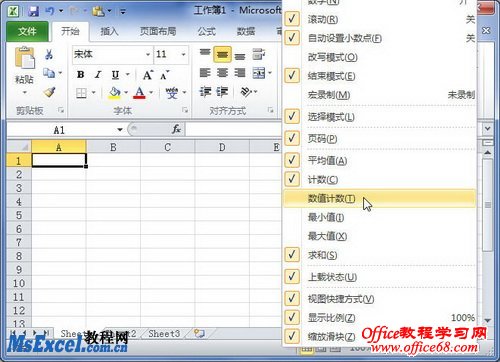Click the Name Box showing A1

(x=60, y=130)
